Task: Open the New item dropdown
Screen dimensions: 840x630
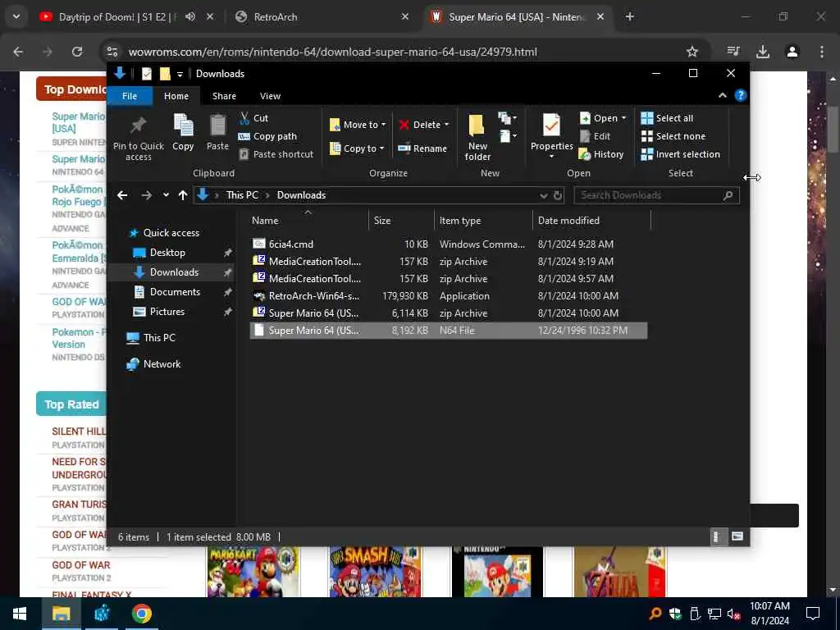Action: coord(507,118)
